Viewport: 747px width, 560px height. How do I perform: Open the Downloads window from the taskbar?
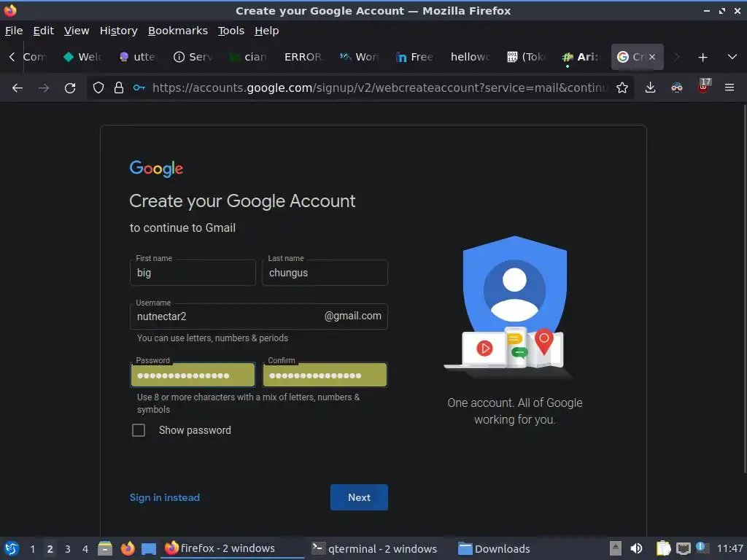coord(494,548)
